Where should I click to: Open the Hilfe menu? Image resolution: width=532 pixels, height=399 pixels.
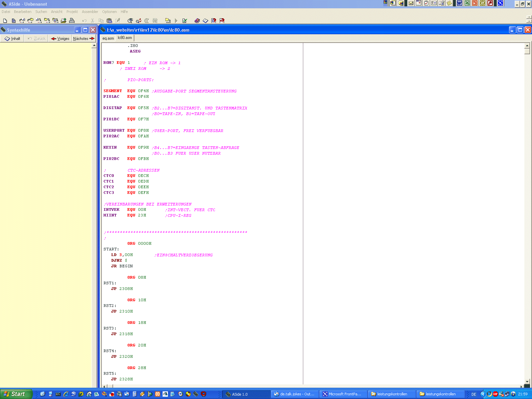[x=124, y=12]
